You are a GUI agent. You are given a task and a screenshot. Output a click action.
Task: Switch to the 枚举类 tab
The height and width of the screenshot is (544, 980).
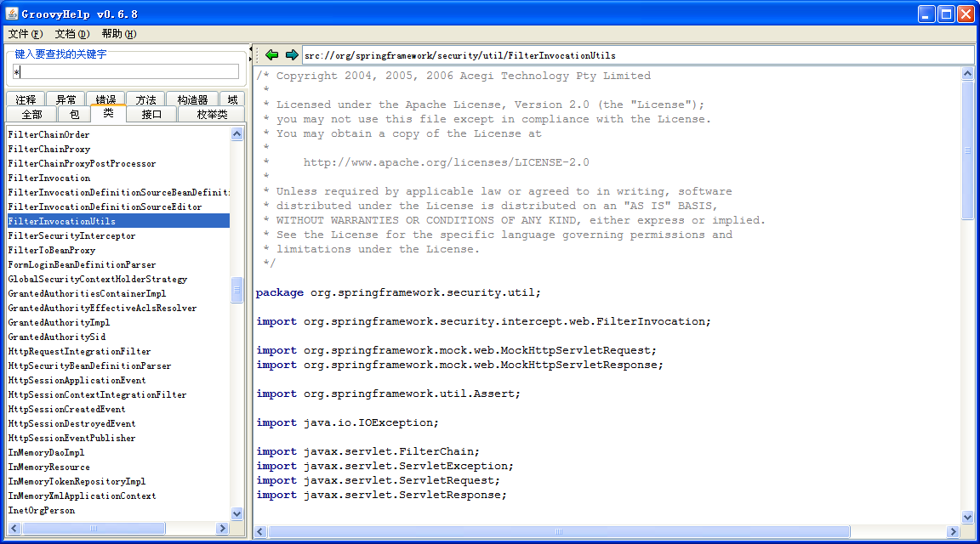click(x=212, y=114)
